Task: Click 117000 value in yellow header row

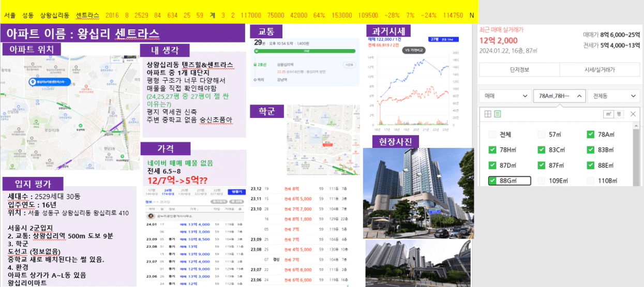Action: (251, 16)
